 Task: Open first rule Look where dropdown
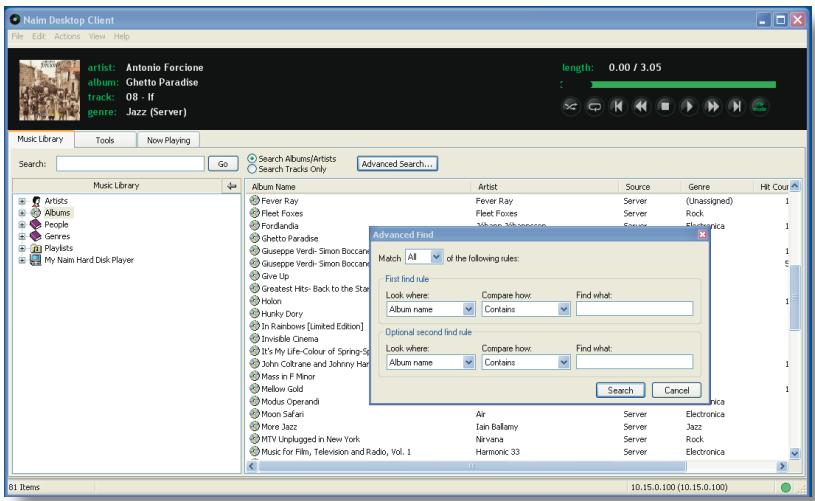(x=468, y=309)
